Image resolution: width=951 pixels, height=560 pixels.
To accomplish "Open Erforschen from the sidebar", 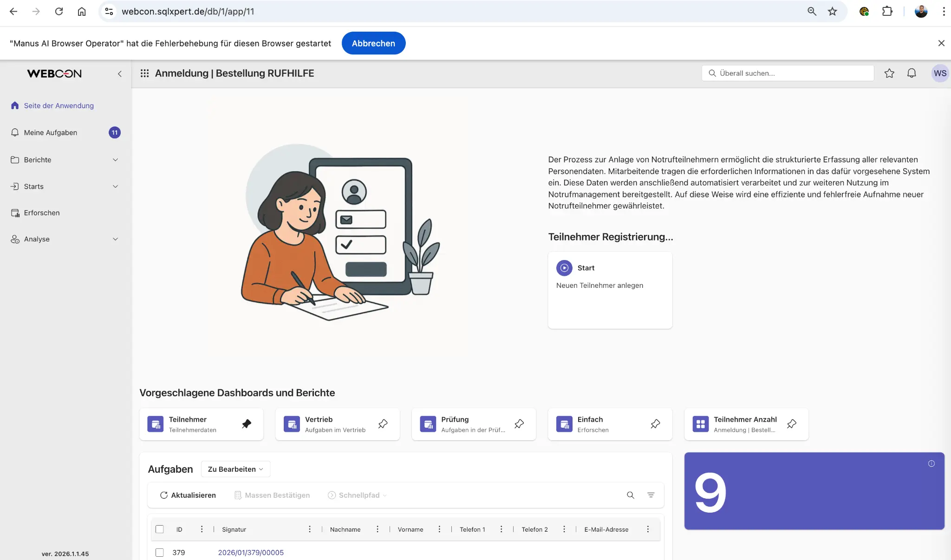I will pyautogui.click(x=42, y=213).
